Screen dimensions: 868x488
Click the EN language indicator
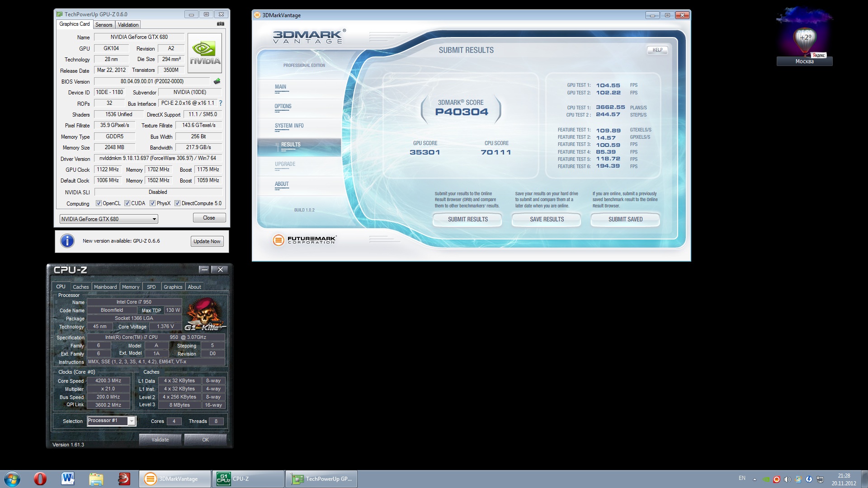(742, 478)
